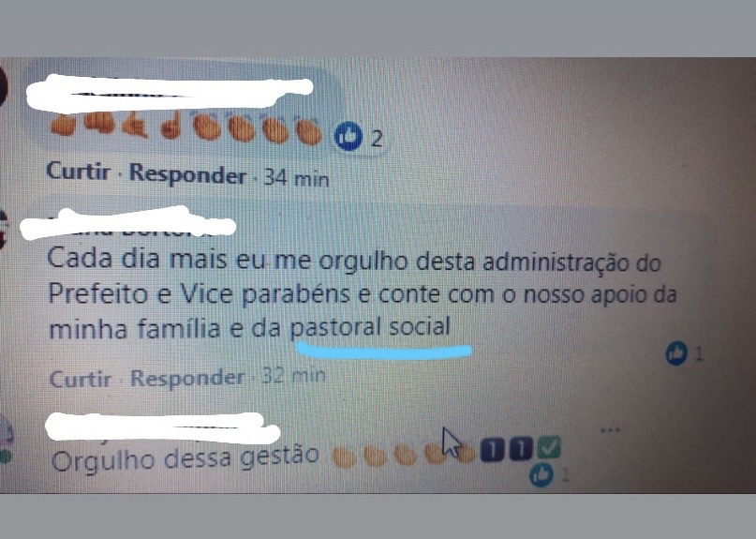The width and height of the screenshot is (756, 539).
Task: Click Responder next to 34 min
Action: click(x=187, y=173)
